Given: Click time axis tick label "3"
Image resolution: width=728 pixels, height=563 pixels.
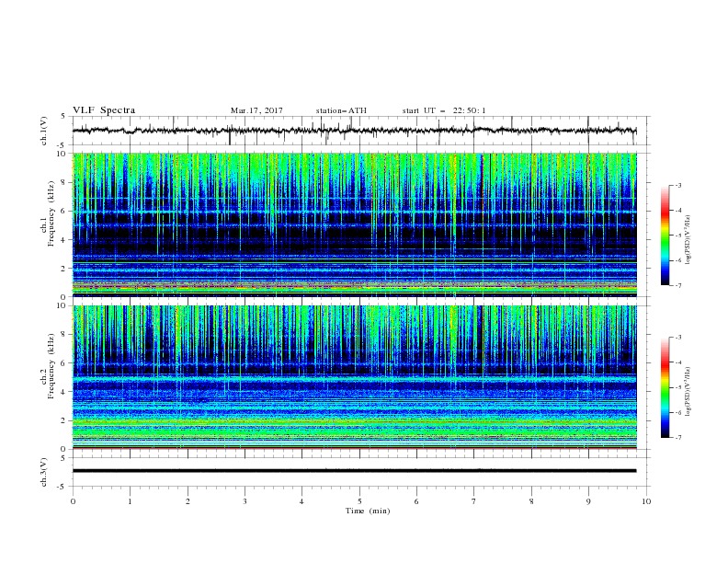Looking at the screenshot, I should click(x=245, y=501).
